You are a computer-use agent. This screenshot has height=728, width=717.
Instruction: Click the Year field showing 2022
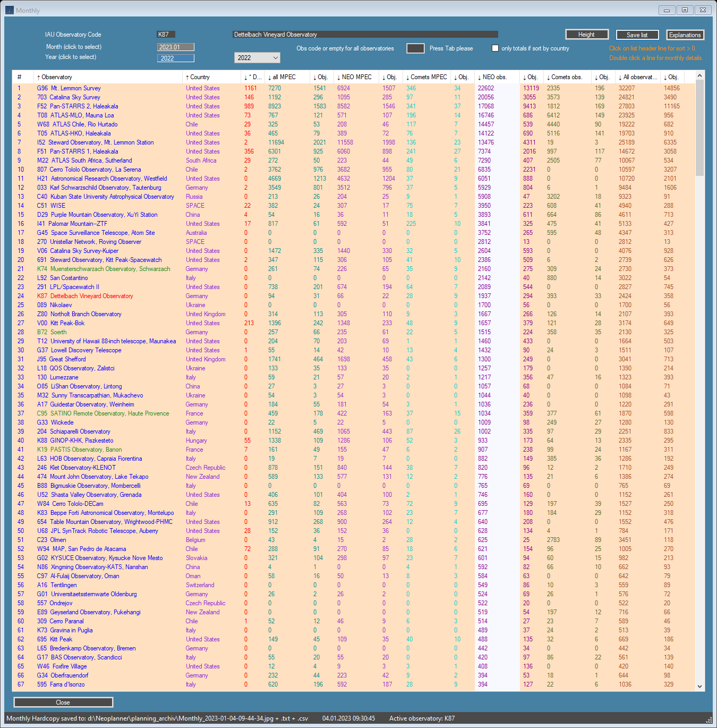pos(176,58)
